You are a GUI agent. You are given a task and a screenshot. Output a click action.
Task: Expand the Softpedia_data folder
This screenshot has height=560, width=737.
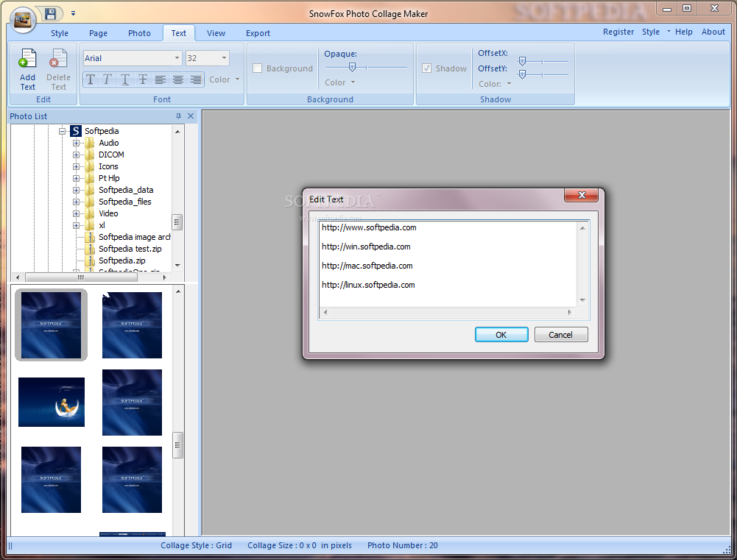point(76,190)
